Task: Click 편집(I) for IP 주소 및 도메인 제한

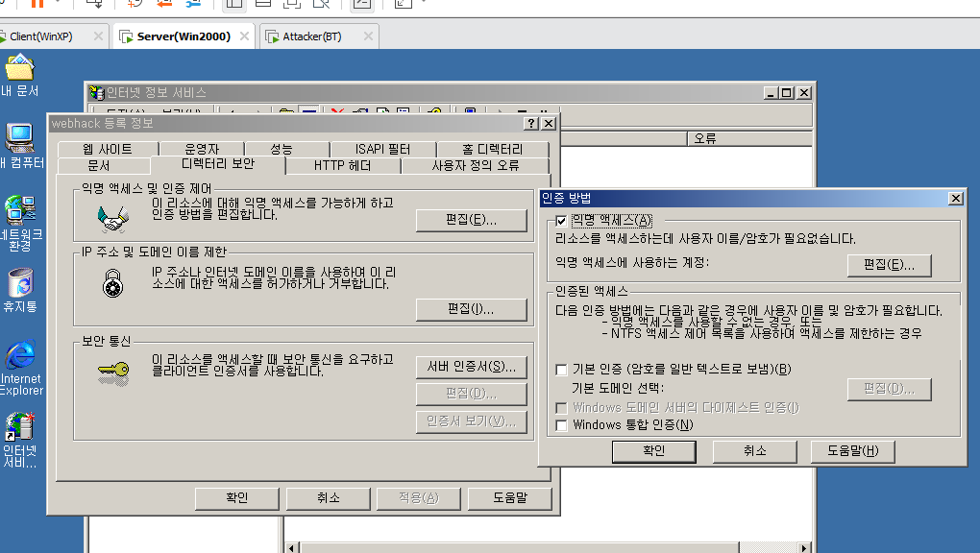Action: (471, 309)
